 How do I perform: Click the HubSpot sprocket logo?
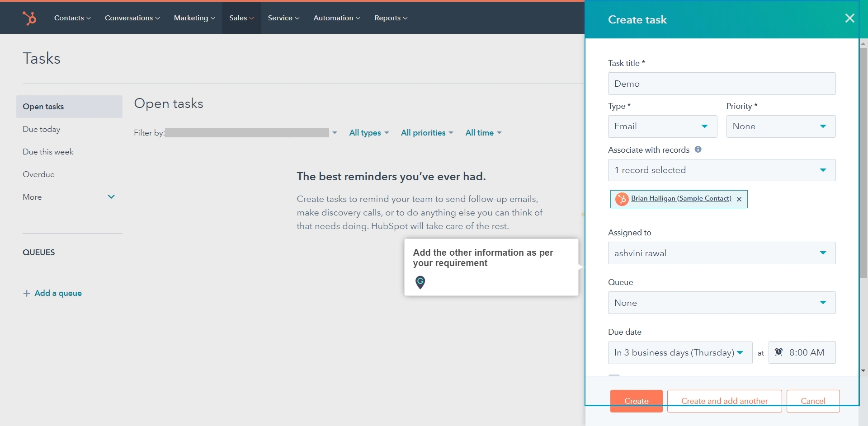pos(29,18)
